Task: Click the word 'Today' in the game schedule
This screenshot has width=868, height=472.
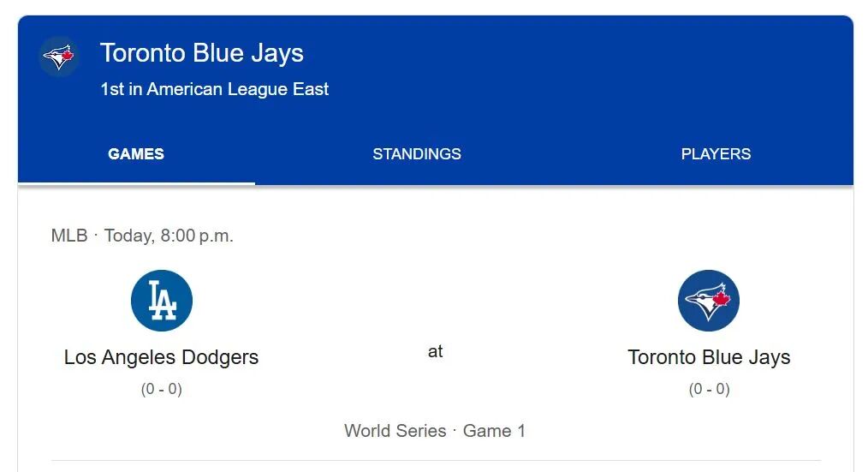Action: [128, 236]
